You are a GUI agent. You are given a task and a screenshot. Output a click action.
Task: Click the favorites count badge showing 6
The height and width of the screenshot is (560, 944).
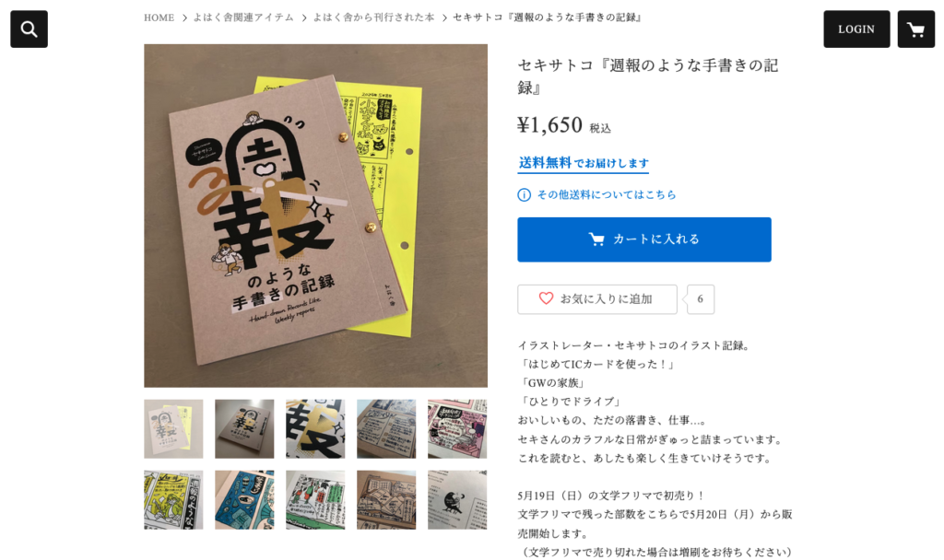700,299
